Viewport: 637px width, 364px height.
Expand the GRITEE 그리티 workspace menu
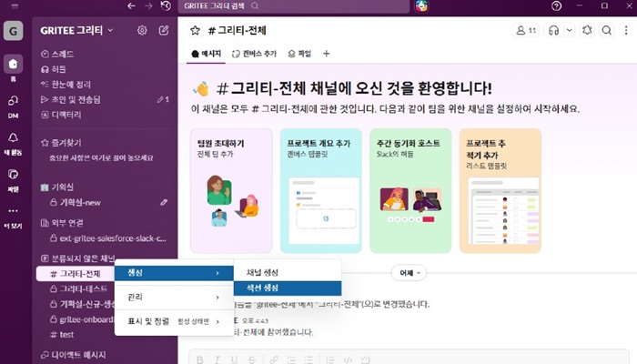pyautogui.click(x=77, y=30)
